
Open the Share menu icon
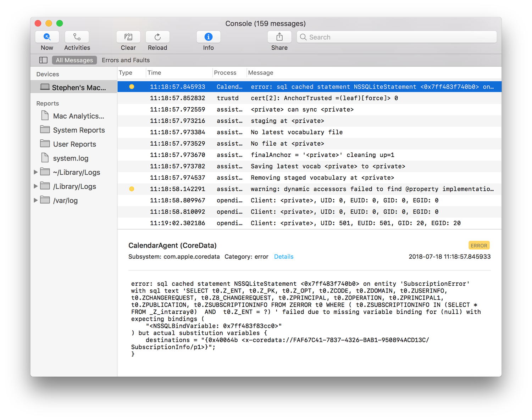pyautogui.click(x=279, y=37)
